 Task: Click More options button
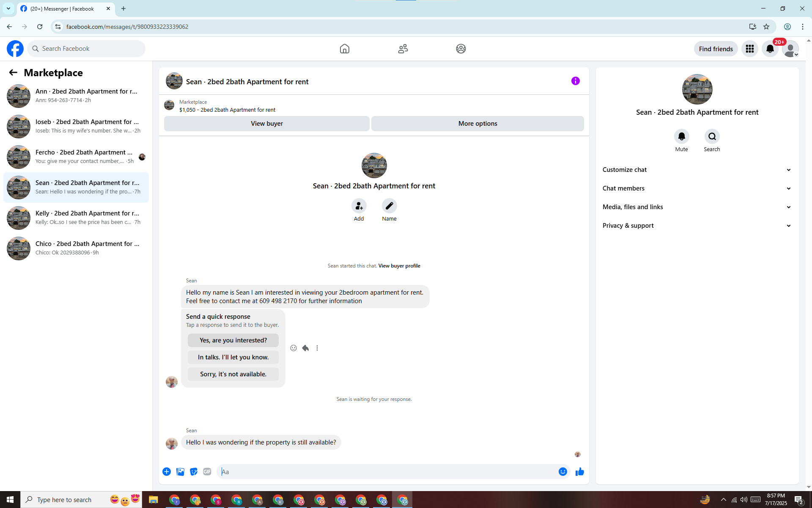478,124
